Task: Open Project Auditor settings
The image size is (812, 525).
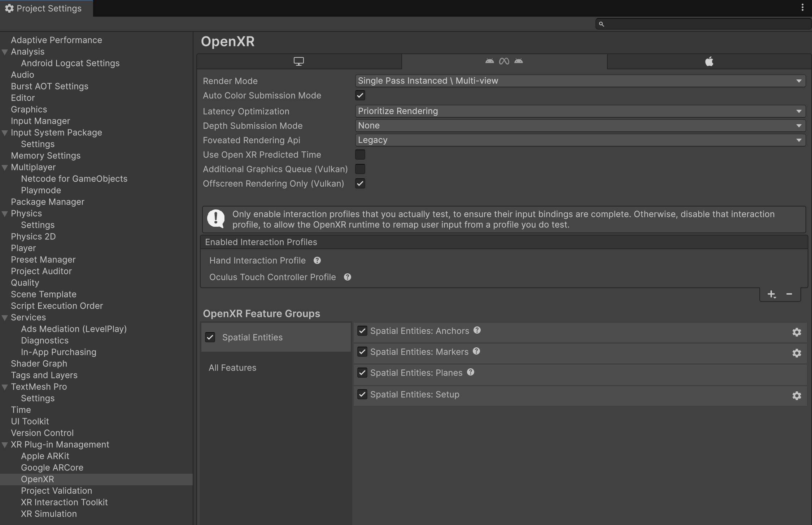Action: tap(41, 271)
